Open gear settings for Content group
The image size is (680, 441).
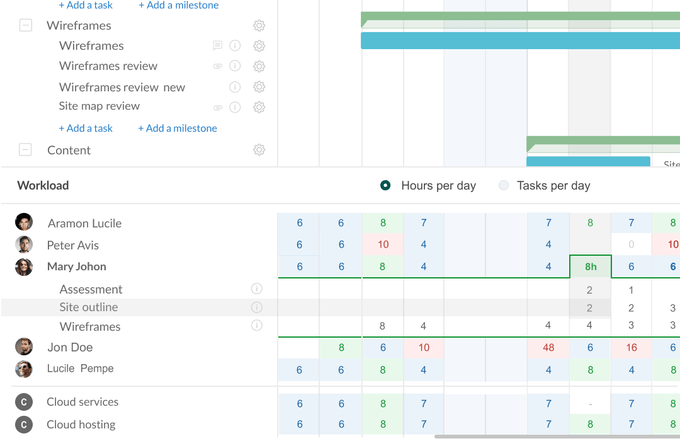[x=259, y=150]
